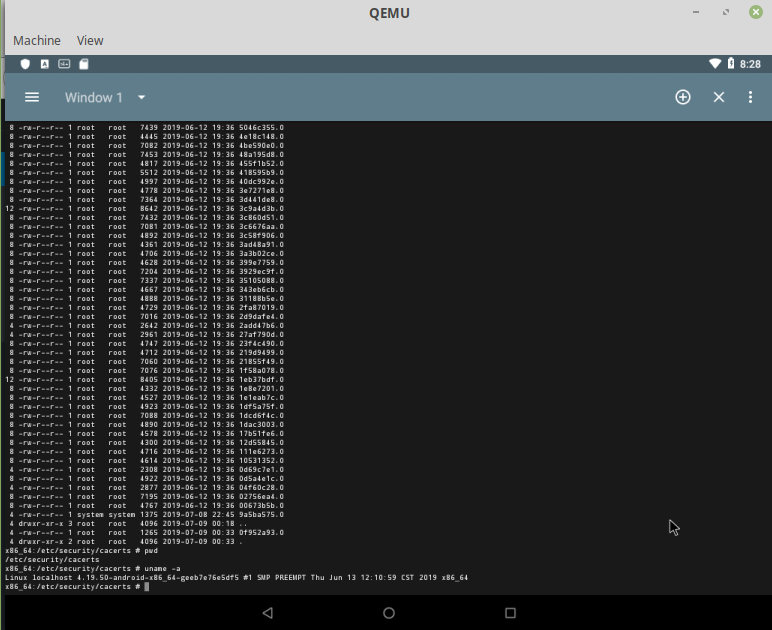772x630 pixels.
Task: Expand the Window 1 dropdown arrow
Action: (141, 97)
